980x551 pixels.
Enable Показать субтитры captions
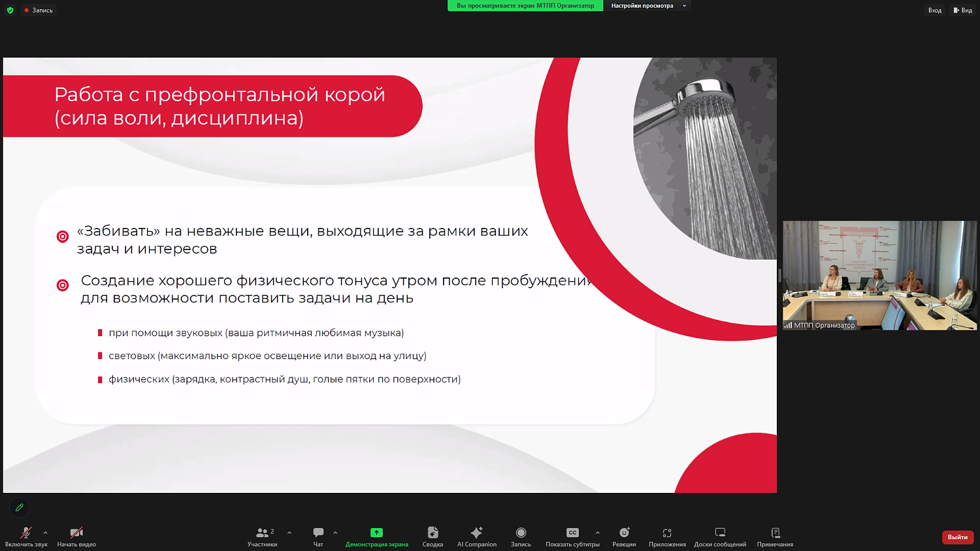572,537
